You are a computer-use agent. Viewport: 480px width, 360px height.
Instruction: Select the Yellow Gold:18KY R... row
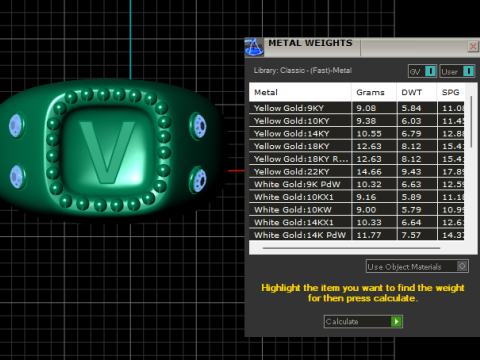[357, 159]
